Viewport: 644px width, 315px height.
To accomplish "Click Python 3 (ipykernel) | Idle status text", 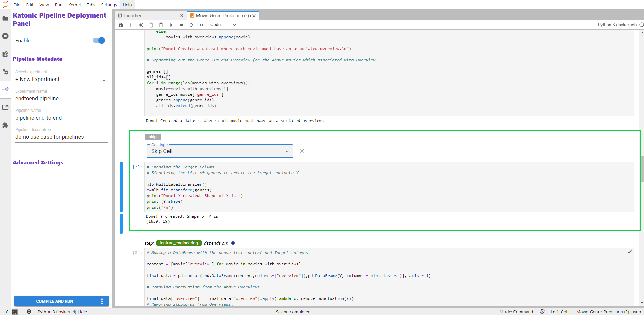I will (x=62, y=312).
